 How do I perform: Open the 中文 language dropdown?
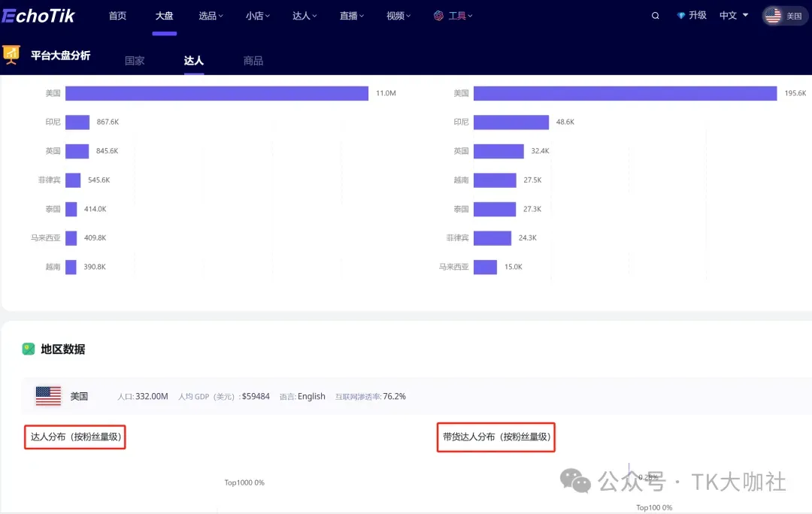(x=734, y=16)
